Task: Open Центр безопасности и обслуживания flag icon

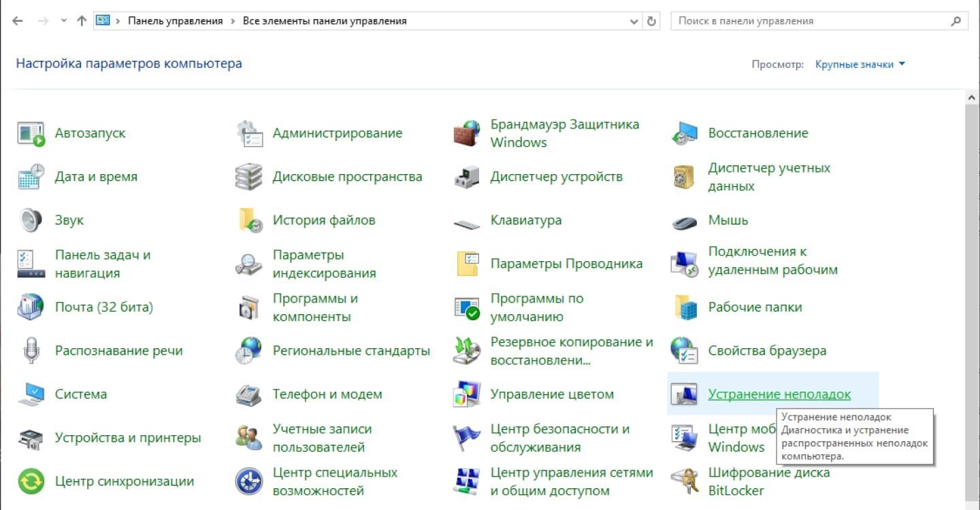Action: 467,438
